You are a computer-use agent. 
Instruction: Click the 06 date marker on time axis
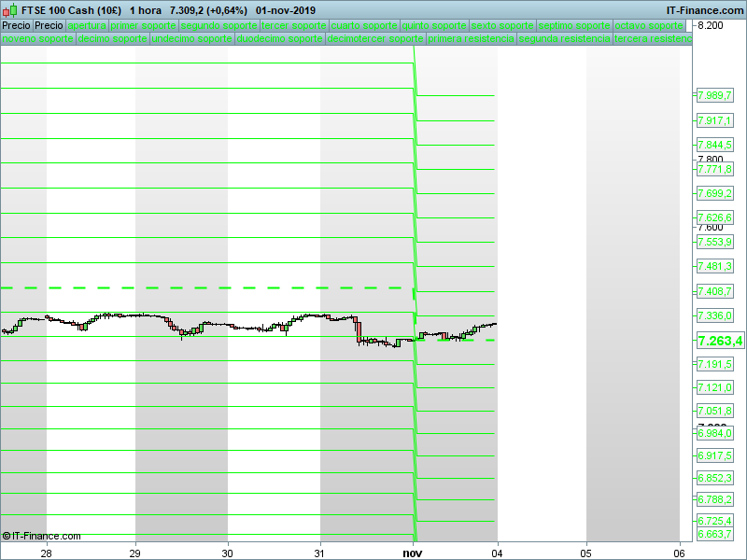680,553
